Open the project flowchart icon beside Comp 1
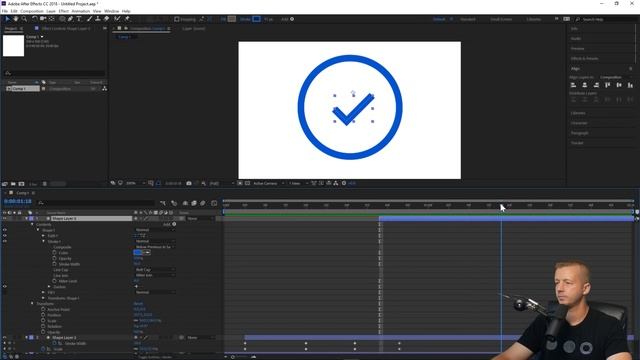Screen dimensions: 640x360 point(104,89)
